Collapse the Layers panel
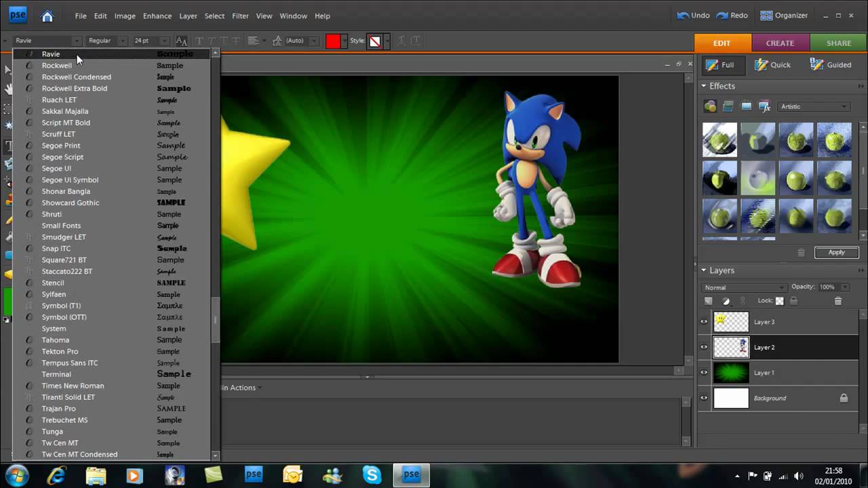Viewport: 868px width, 488px height. tap(703, 270)
